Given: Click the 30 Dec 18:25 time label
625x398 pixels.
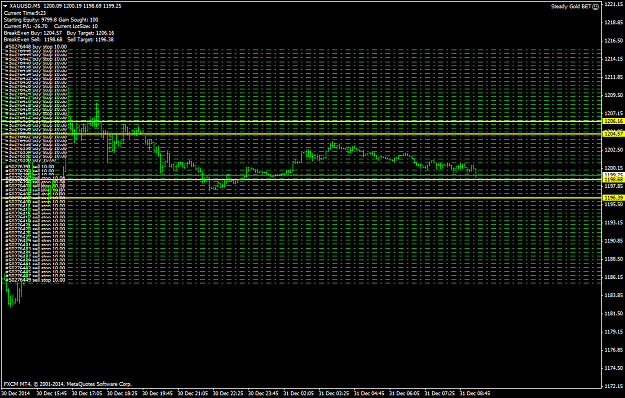Looking at the screenshot, I should pos(122,394).
